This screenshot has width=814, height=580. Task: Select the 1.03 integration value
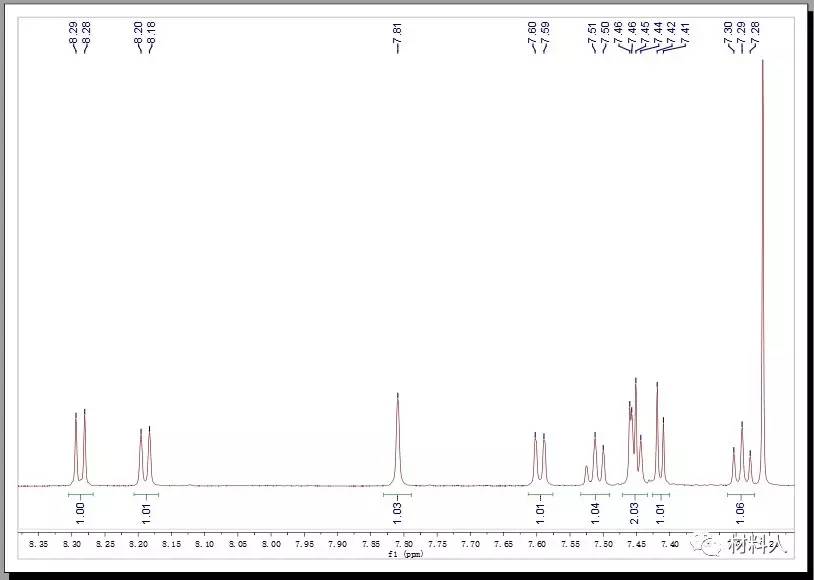pos(398,513)
